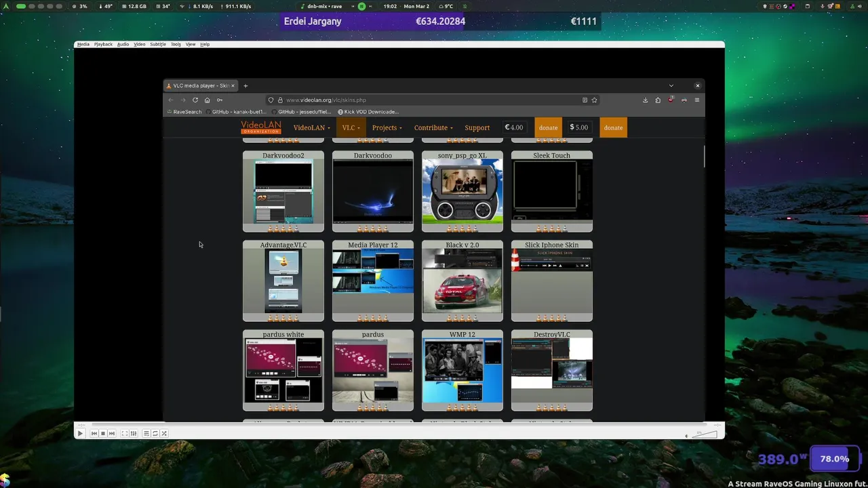Viewport: 868px width, 488px height.
Task: Click the VideoLAN organization logo
Action: (x=261, y=127)
